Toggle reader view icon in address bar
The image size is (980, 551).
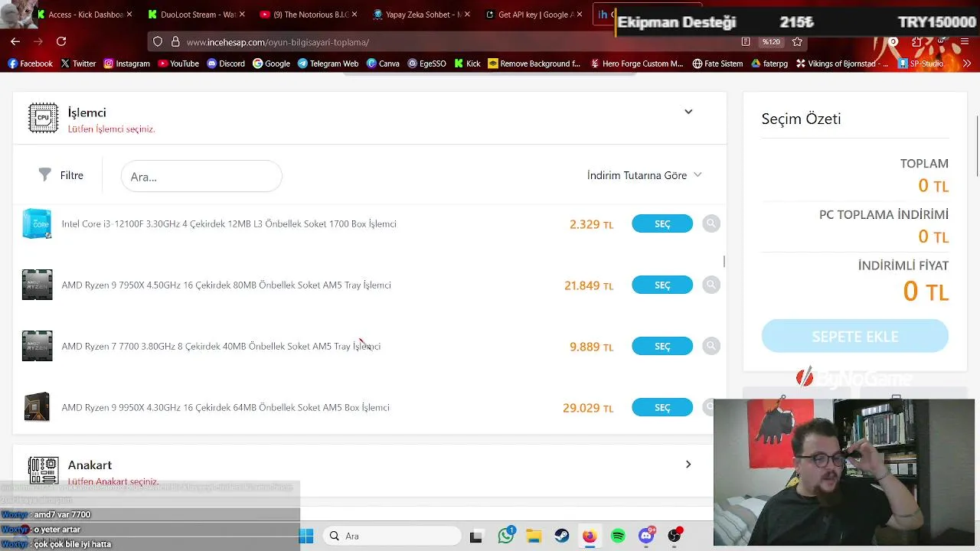pyautogui.click(x=746, y=42)
